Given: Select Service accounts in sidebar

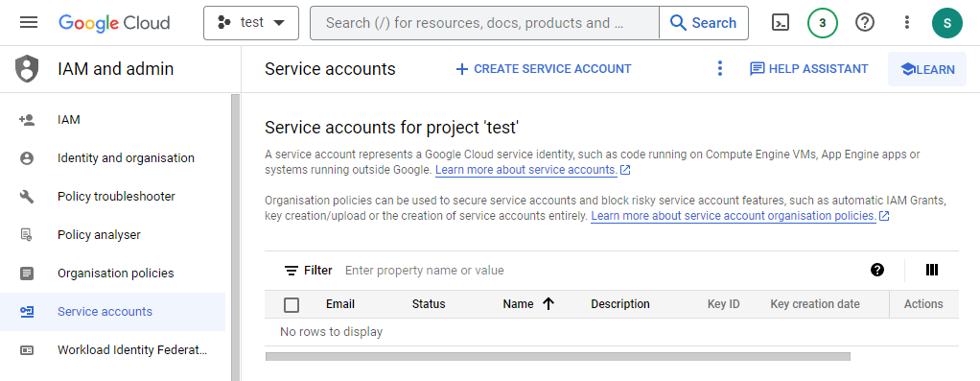Looking at the screenshot, I should [x=112, y=312].
